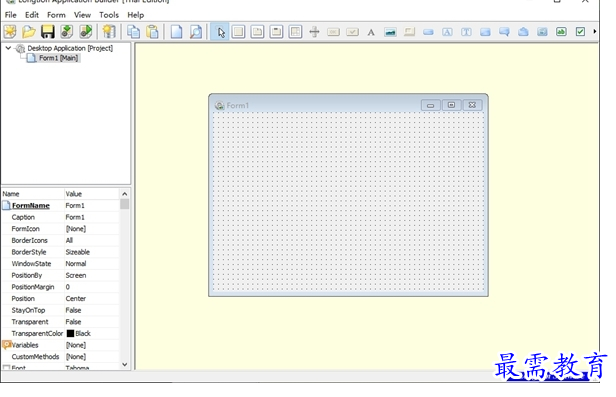Image resolution: width=616 pixels, height=397 pixels.
Task: Click the light bulb wizard icon
Action: 109,31
